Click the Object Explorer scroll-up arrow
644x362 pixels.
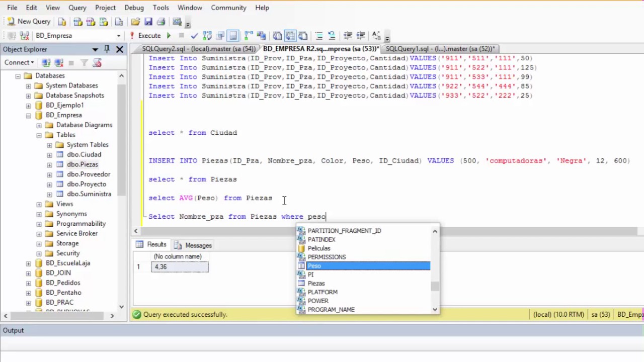pyautogui.click(x=121, y=75)
